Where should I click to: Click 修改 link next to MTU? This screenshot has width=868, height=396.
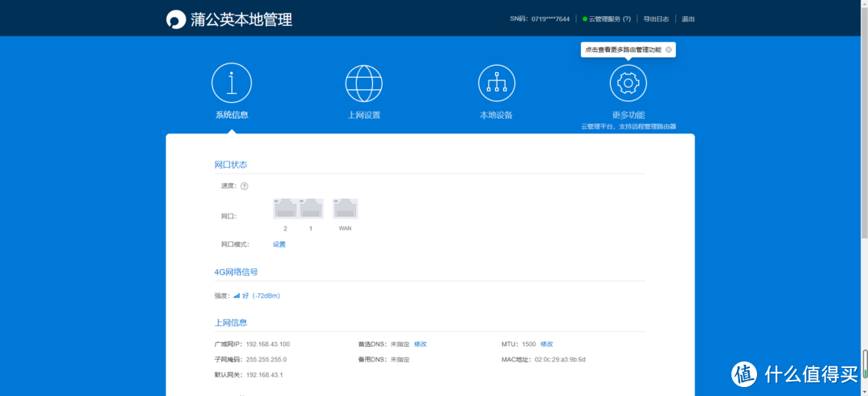coord(547,344)
